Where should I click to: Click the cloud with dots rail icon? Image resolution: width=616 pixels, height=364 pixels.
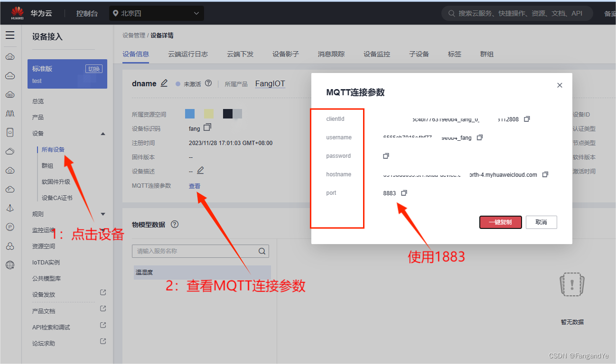[10, 76]
